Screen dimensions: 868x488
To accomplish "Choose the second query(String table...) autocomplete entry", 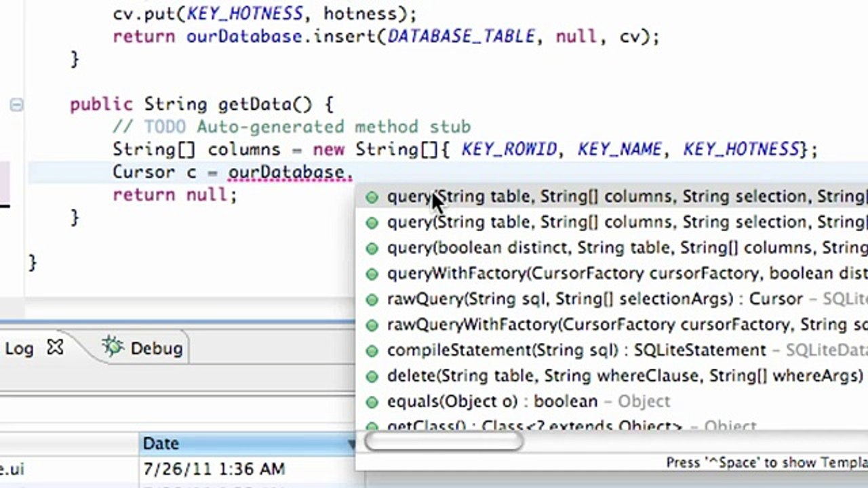I will pos(612,222).
